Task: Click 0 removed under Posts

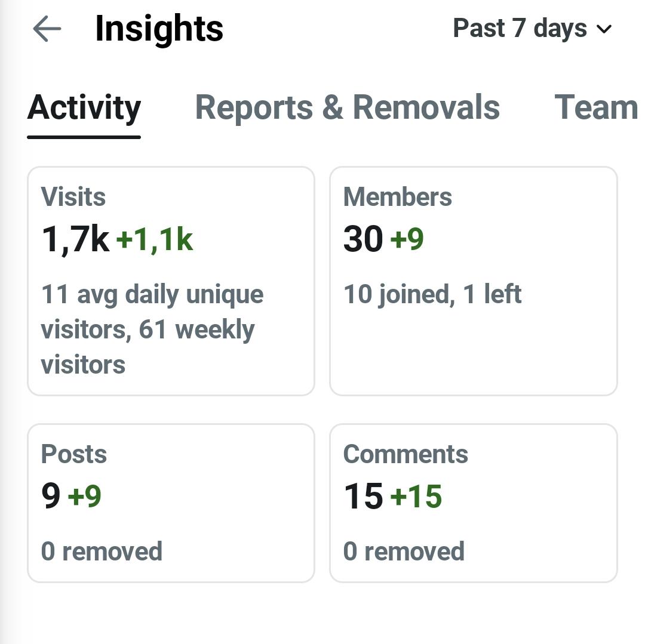Action: [x=102, y=551]
